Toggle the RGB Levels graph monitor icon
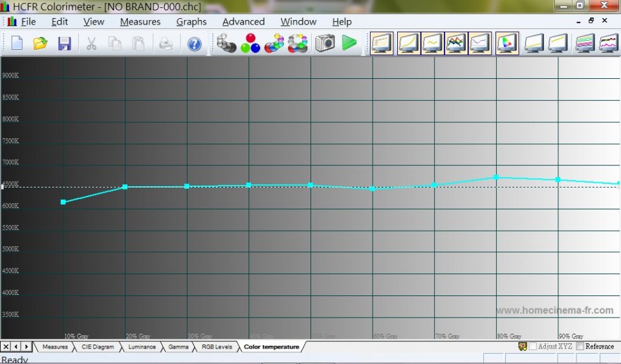The image size is (621, 364). pyautogui.click(x=456, y=43)
